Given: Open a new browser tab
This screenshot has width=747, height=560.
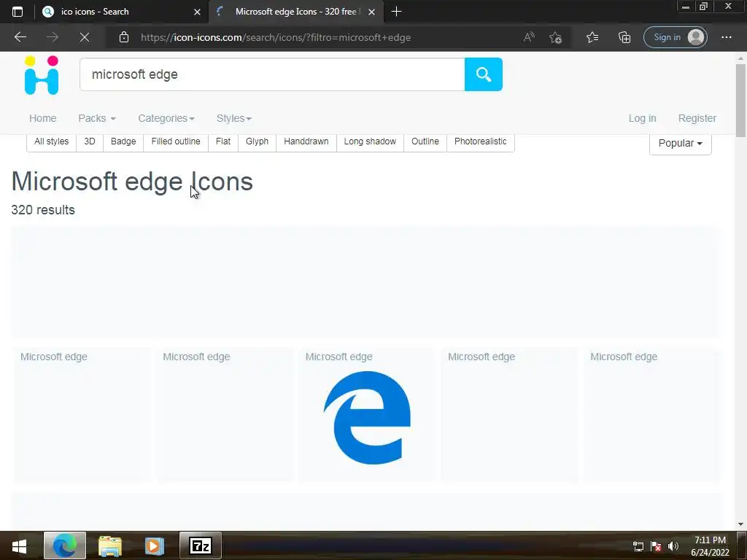Looking at the screenshot, I should click(396, 12).
